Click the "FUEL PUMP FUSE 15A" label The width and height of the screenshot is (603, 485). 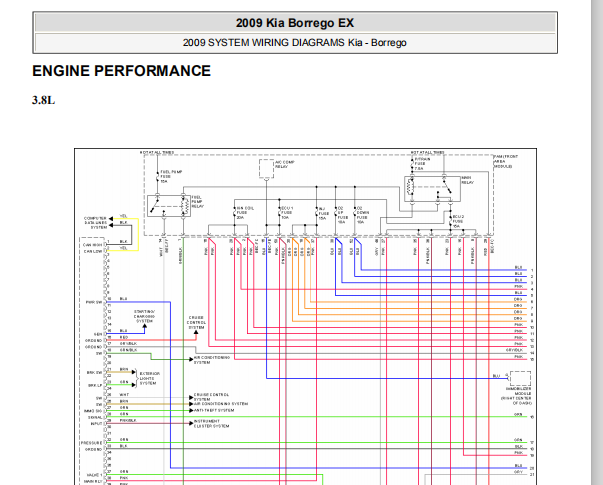coord(170,177)
